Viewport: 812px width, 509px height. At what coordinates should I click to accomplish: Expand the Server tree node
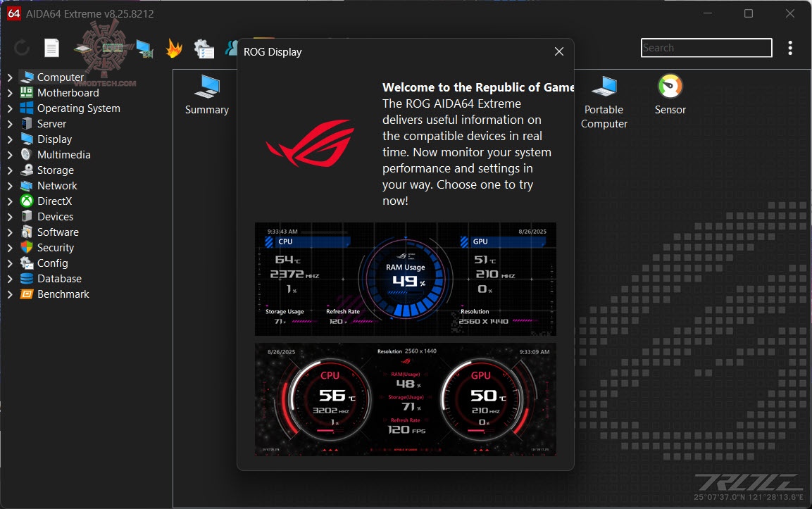click(x=10, y=124)
